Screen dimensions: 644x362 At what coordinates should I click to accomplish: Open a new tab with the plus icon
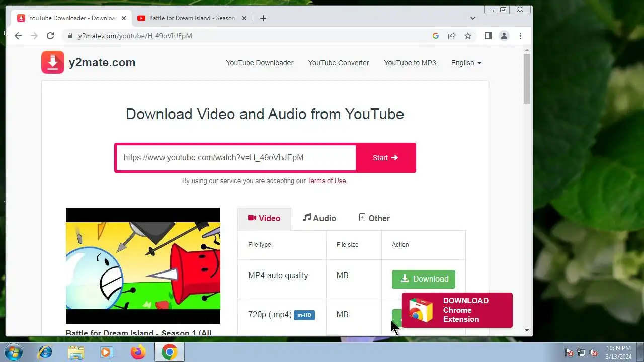(263, 18)
